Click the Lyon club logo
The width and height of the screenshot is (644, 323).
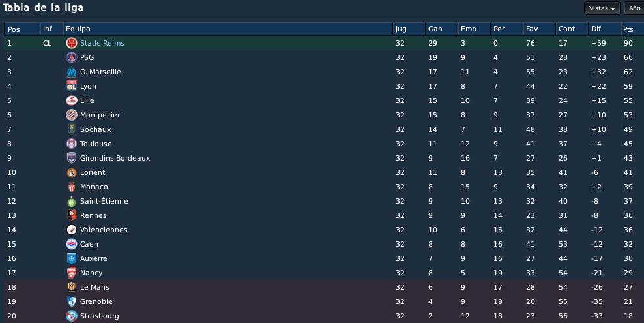[x=72, y=86]
